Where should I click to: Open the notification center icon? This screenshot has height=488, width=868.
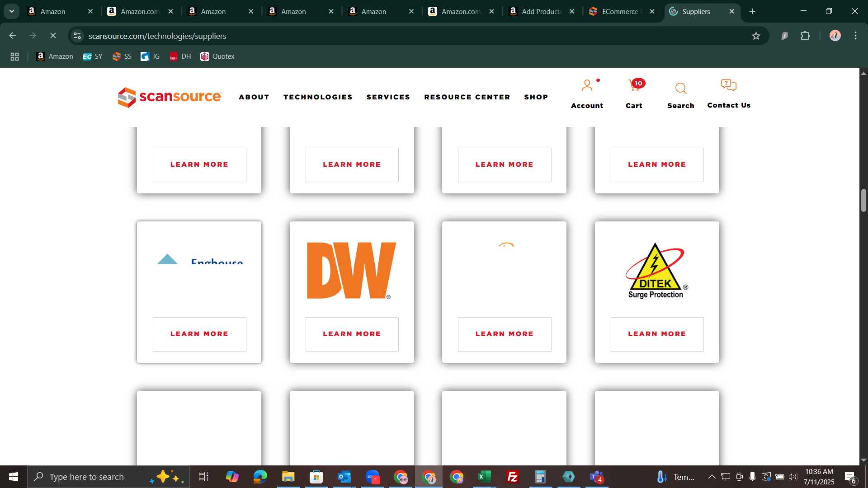tap(850, 477)
